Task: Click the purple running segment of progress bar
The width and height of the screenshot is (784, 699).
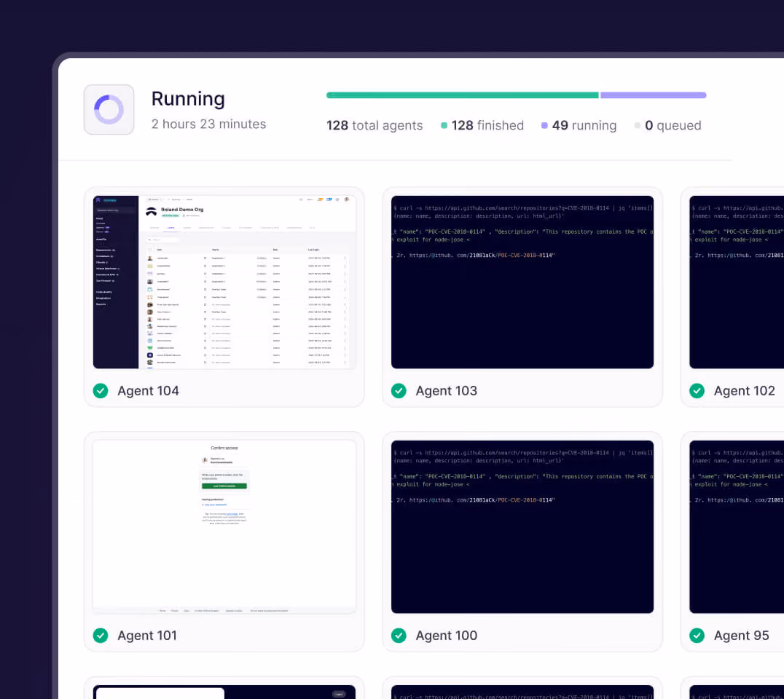Action: [x=653, y=95]
